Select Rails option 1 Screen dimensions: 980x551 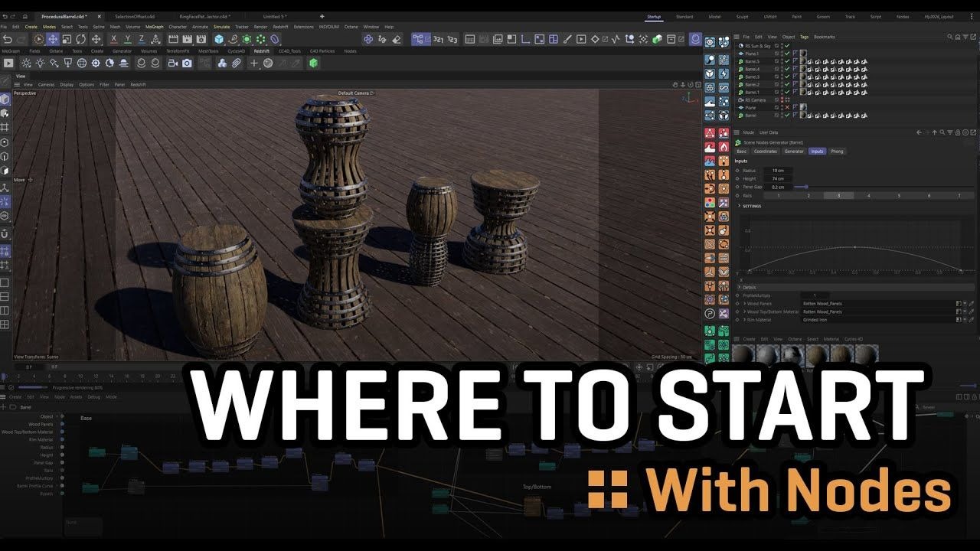tap(779, 196)
